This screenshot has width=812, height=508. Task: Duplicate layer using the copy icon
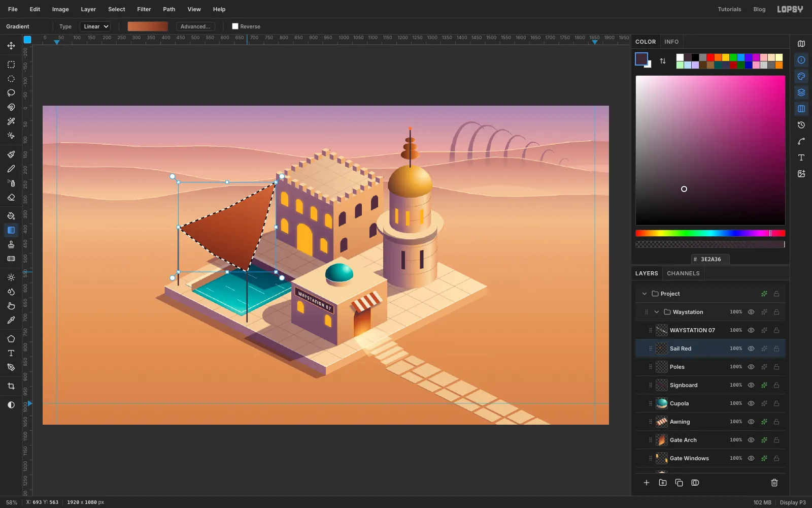pos(679,483)
